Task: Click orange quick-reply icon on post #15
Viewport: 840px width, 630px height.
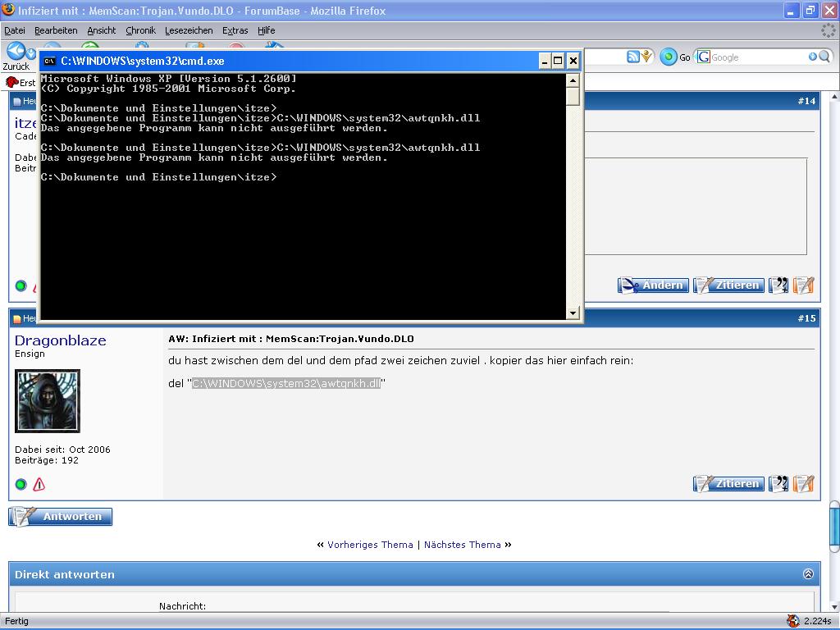Action: coord(804,484)
